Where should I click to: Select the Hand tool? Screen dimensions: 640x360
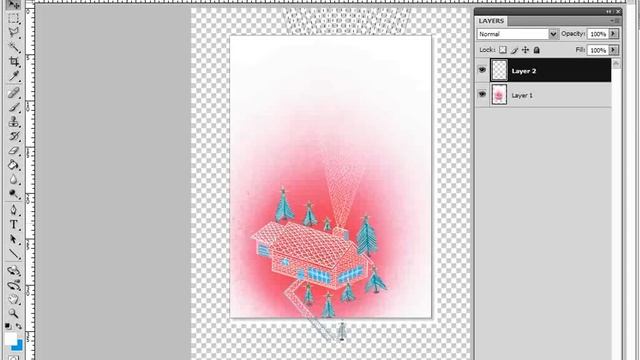tap(13, 299)
